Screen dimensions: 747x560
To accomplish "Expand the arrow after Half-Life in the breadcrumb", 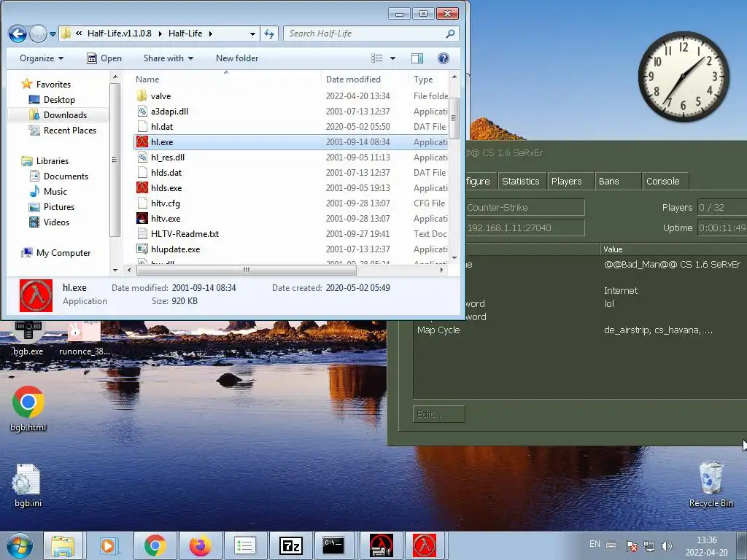I will [x=210, y=34].
